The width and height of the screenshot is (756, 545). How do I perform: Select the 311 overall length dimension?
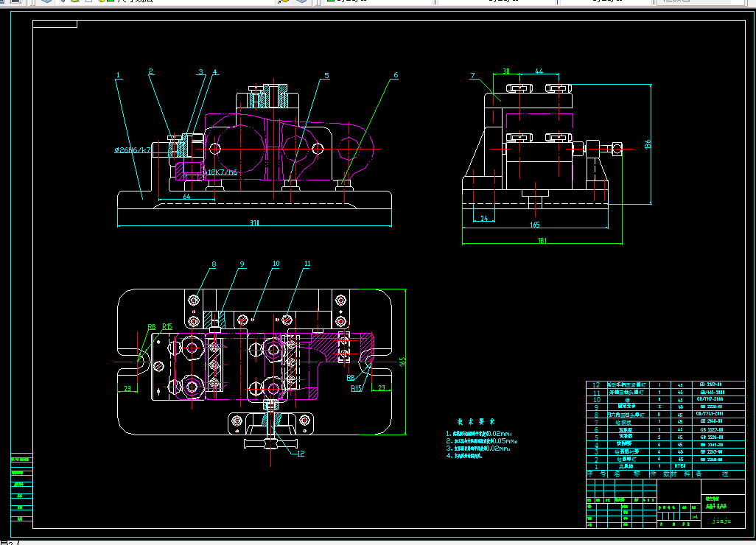254,222
